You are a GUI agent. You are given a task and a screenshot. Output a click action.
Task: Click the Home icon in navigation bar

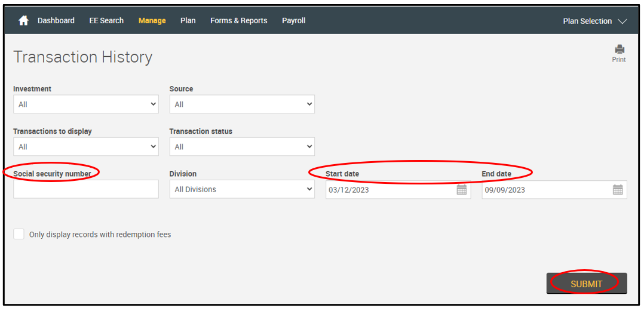[x=23, y=21]
